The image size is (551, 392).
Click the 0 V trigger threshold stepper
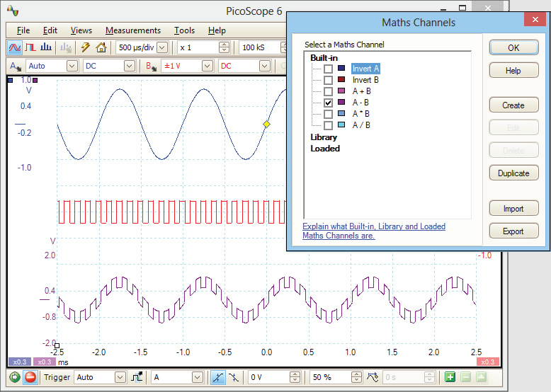(x=295, y=377)
